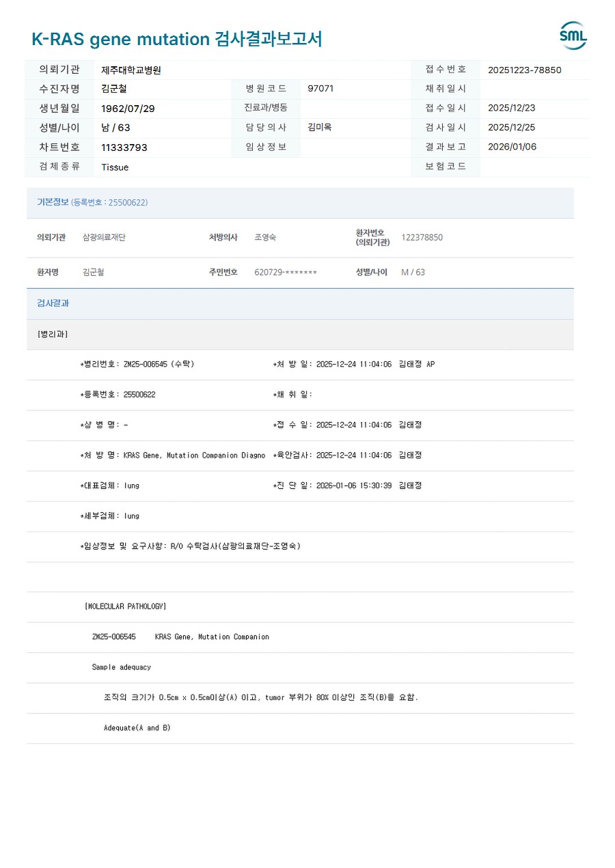
Task: Select the registration number (등록번호 : 25500622) in heading
Action: pos(109,203)
